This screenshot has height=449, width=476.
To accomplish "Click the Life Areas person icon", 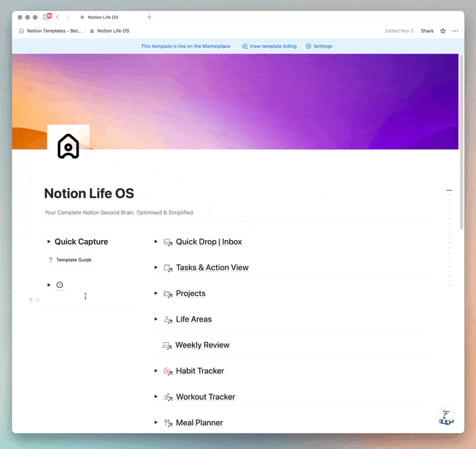I will [168, 320].
